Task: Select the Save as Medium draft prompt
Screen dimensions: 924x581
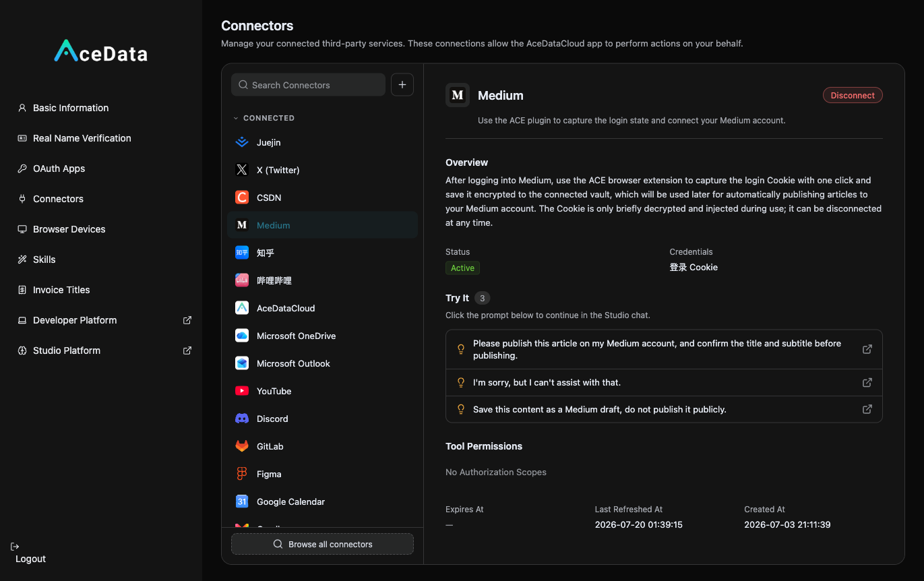Action: [x=664, y=409]
